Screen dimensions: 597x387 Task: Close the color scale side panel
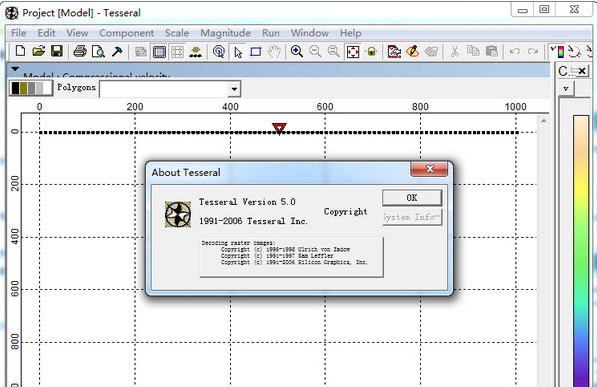coord(582,71)
